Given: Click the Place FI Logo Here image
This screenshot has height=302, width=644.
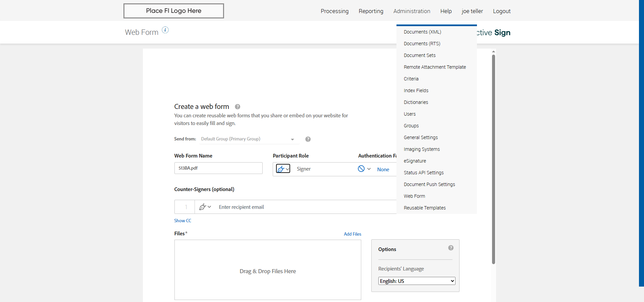Looking at the screenshot, I should (174, 11).
